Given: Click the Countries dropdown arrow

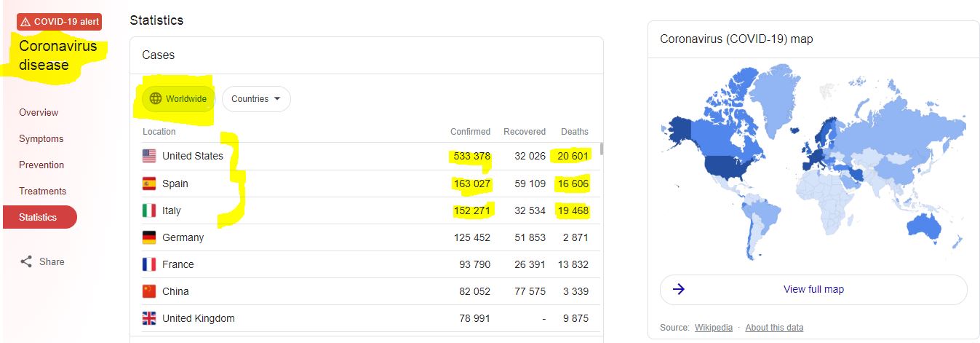Looking at the screenshot, I should [x=277, y=99].
